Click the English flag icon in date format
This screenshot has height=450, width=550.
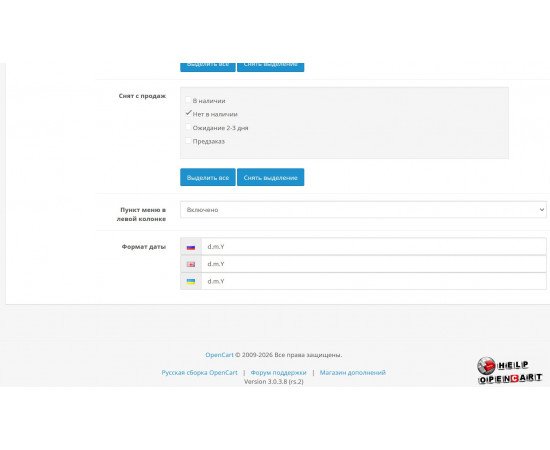click(191, 264)
